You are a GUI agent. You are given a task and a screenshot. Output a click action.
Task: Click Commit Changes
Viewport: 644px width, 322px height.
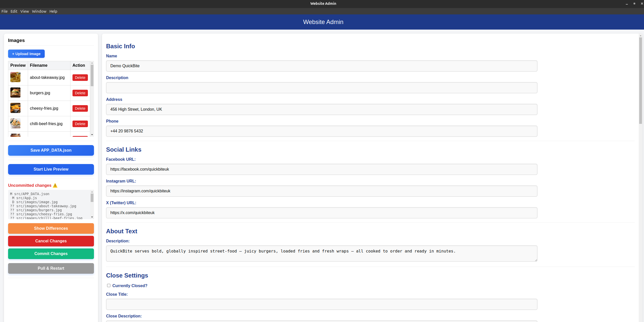pyautogui.click(x=51, y=254)
